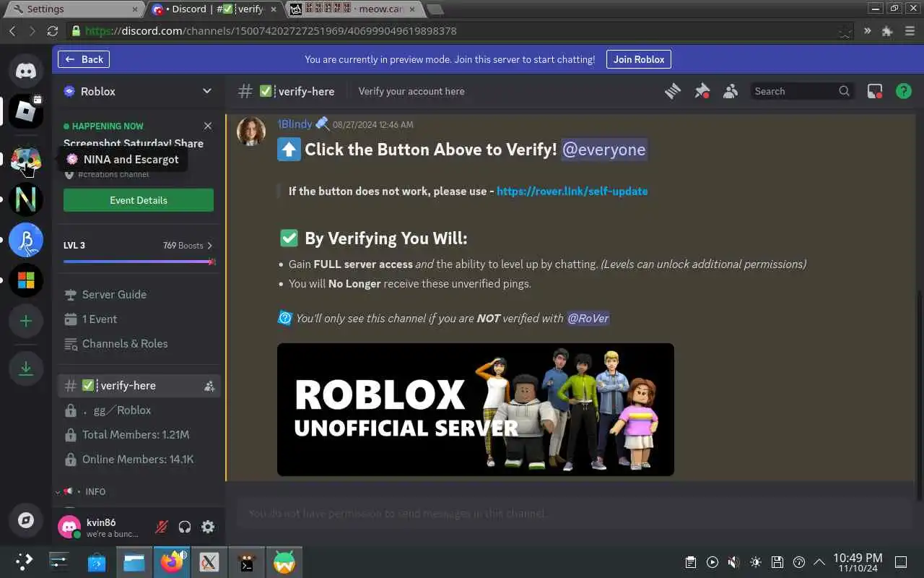Open the rover.link/self-update link
The width and height of the screenshot is (924, 578).
click(572, 191)
